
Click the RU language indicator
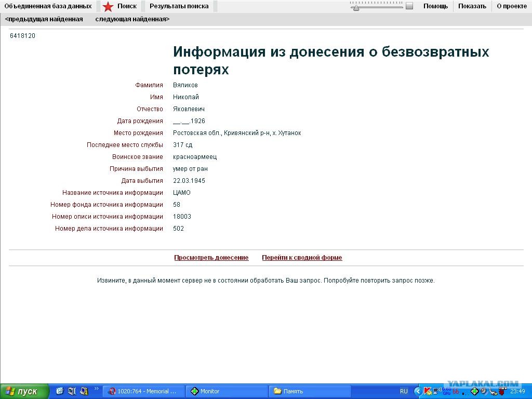(x=404, y=391)
